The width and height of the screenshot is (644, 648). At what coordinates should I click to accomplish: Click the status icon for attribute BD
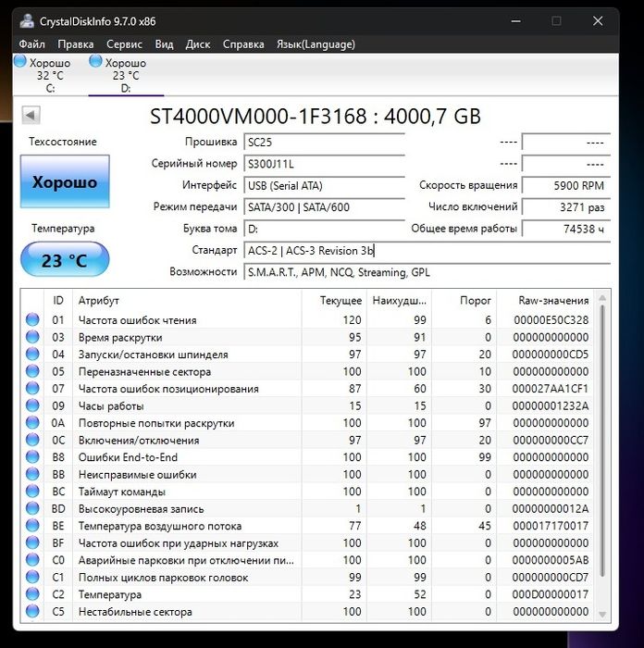[x=32, y=508]
